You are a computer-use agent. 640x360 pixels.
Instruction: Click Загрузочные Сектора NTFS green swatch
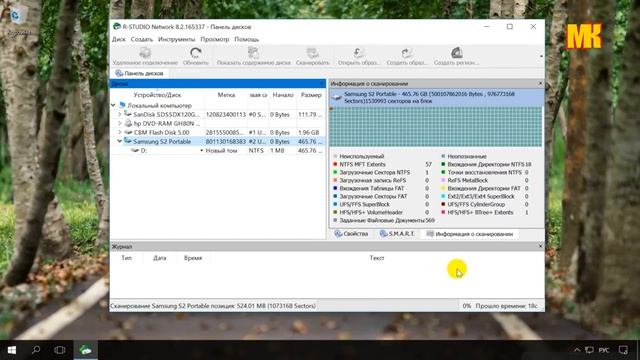(x=336, y=172)
